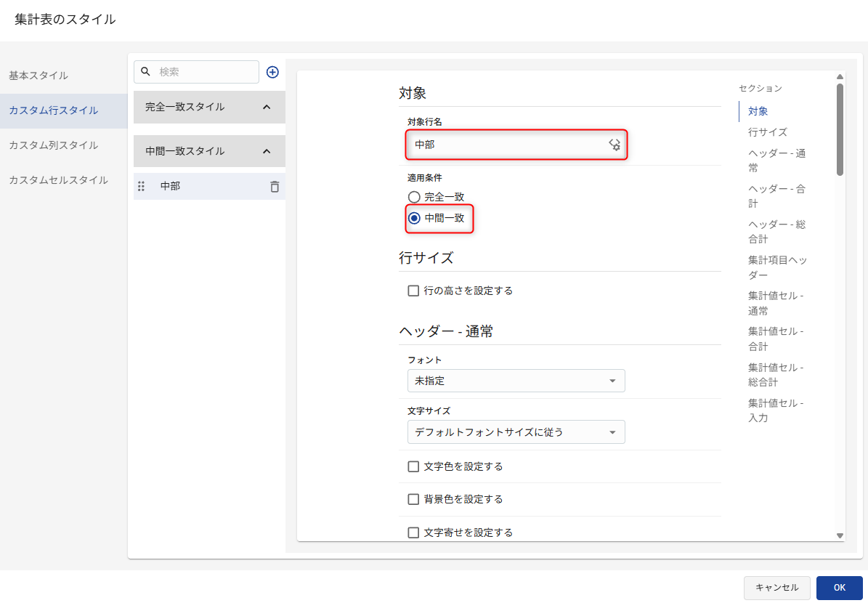Image resolution: width=868 pixels, height=603 pixels.
Task: Click the search magnifier icon
Action: pos(145,72)
